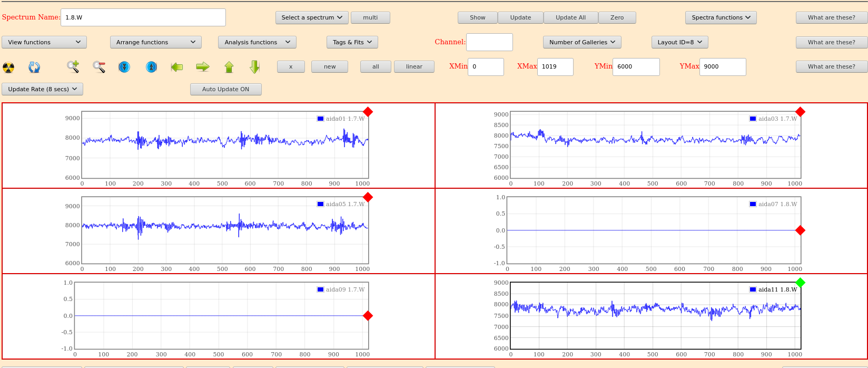Click the green right arrow icon
This screenshot has width=868, height=368.
pos(203,67)
